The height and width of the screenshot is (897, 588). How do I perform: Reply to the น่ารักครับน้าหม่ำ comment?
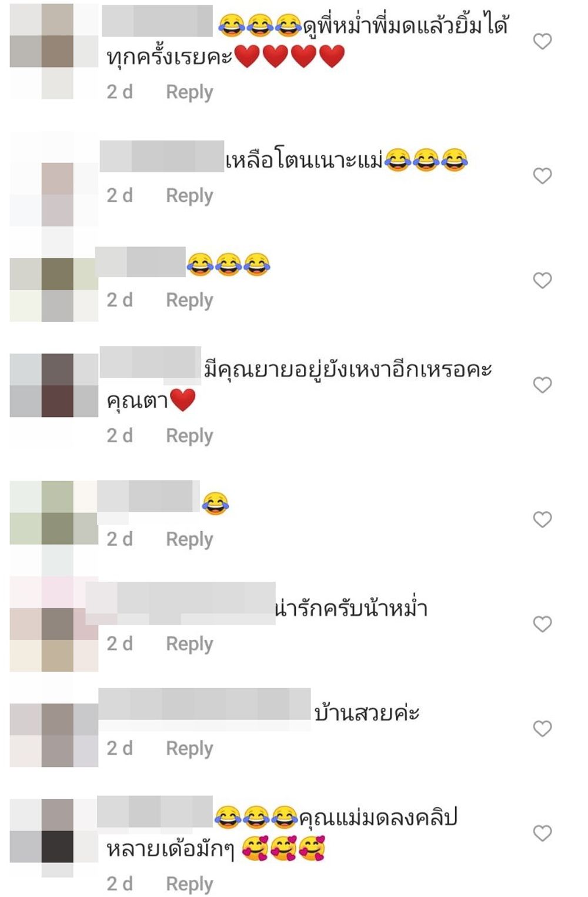click(189, 644)
